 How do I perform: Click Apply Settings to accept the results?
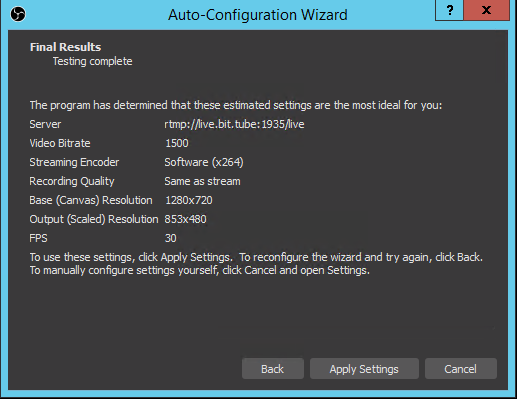click(364, 369)
